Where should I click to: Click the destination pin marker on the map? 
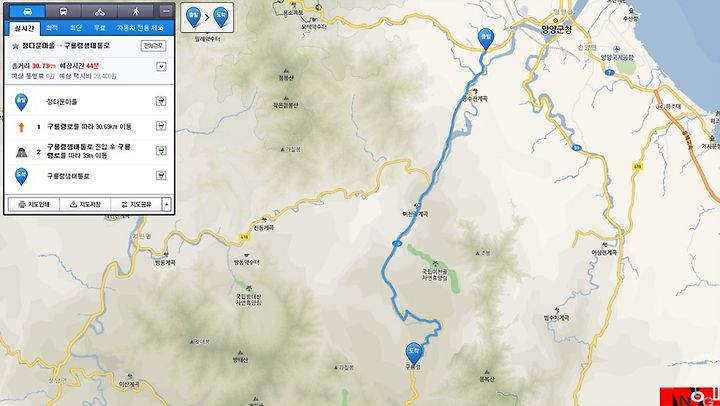(x=413, y=354)
